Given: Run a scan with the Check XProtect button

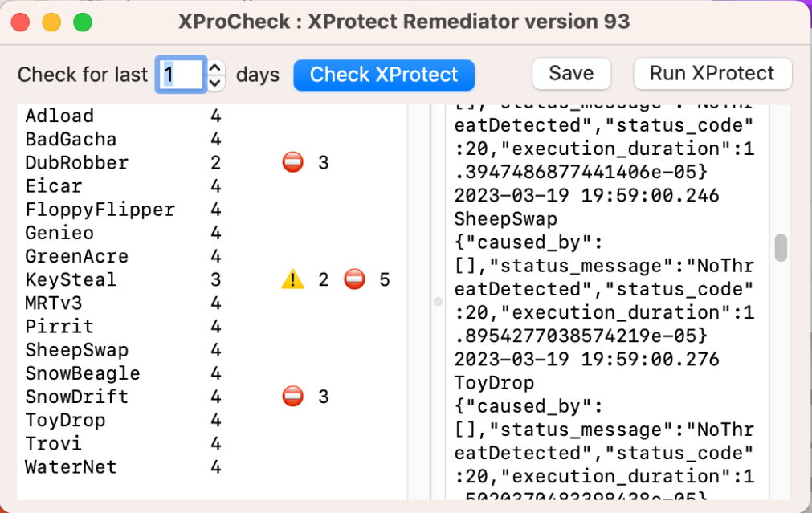Looking at the screenshot, I should [384, 74].
